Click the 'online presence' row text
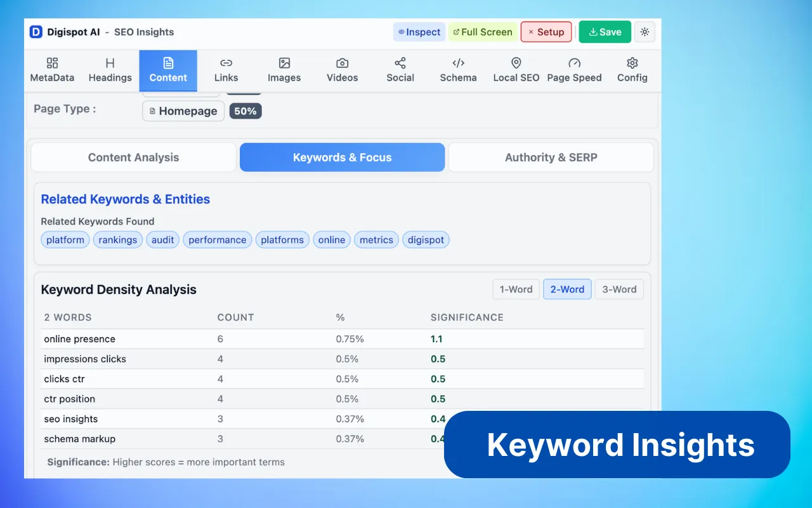 click(80, 339)
